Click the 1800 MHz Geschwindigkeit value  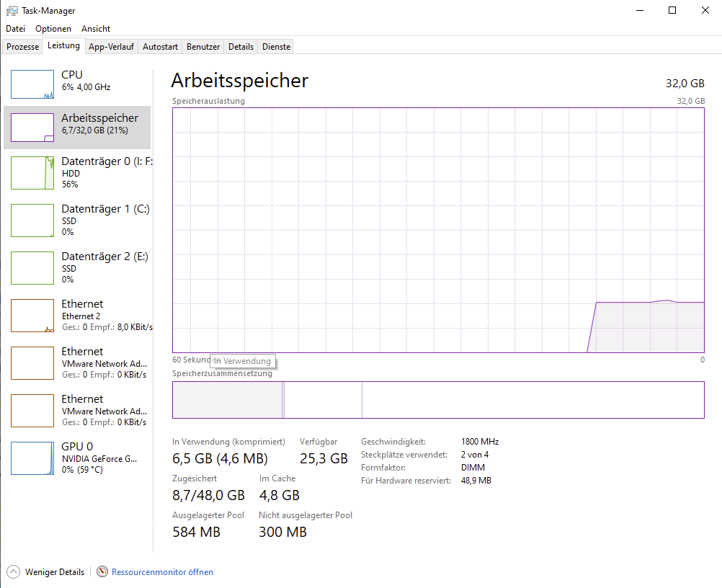pyautogui.click(x=480, y=442)
